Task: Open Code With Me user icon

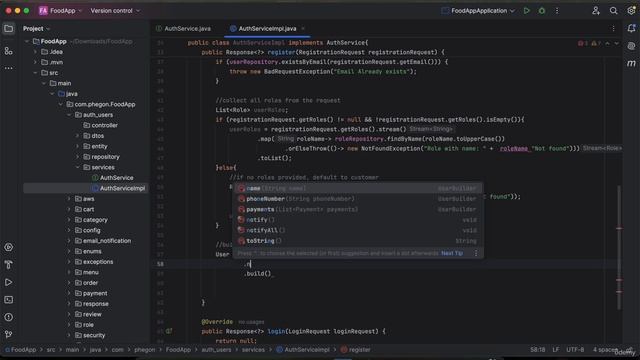Action: point(596,11)
